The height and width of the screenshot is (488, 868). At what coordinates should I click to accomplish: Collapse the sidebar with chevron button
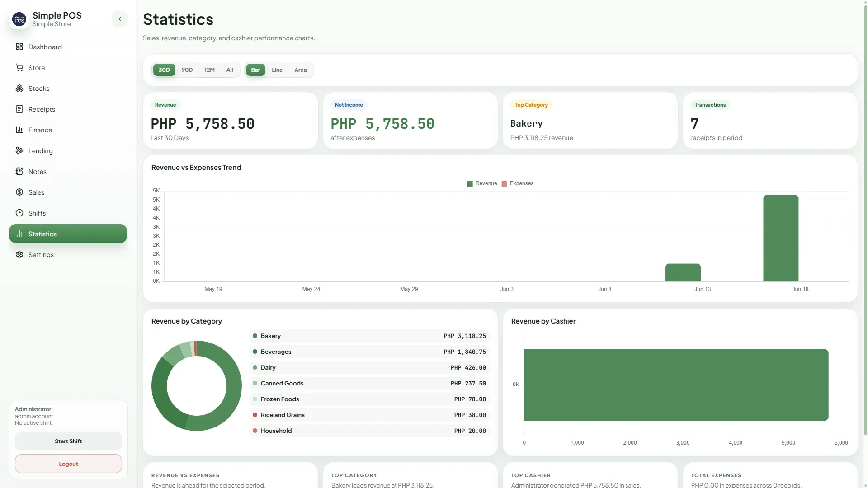pos(120,19)
